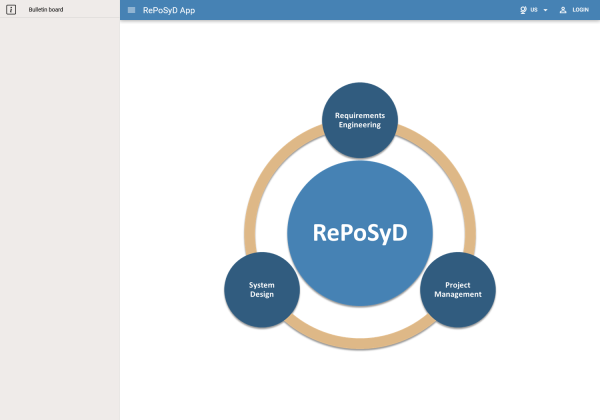This screenshot has height=420, width=600.
Task: Open the hamburger menu icon
Action: coord(131,10)
